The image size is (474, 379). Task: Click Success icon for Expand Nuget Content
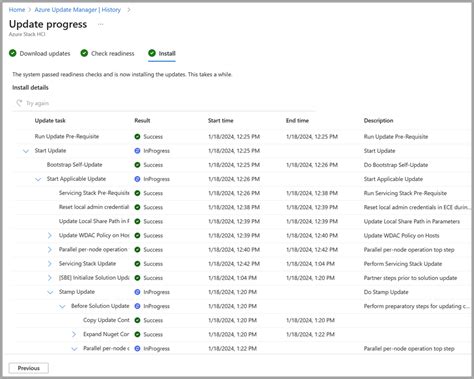click(137, 334)
